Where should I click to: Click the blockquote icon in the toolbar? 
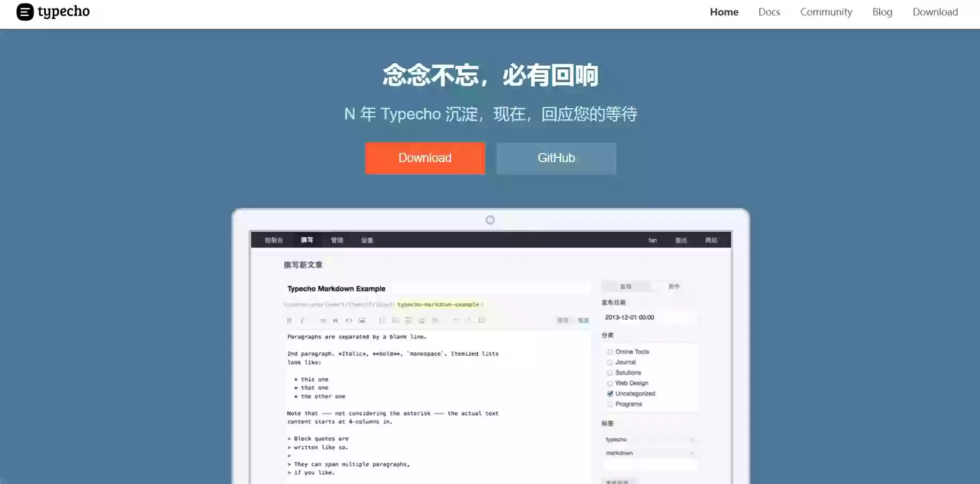pyautogui.click(x=335, y=320)
